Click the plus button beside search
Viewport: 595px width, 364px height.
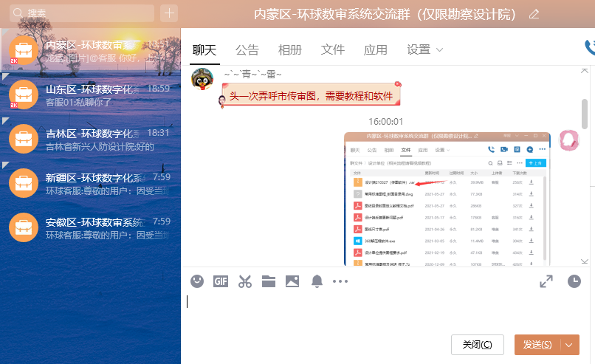click(x=169, y=13)
